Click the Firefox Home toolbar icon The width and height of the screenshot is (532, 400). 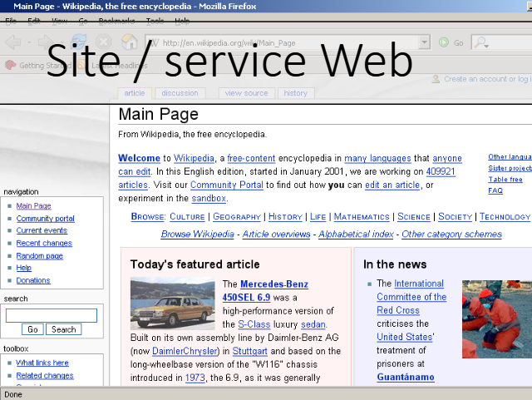129,42
